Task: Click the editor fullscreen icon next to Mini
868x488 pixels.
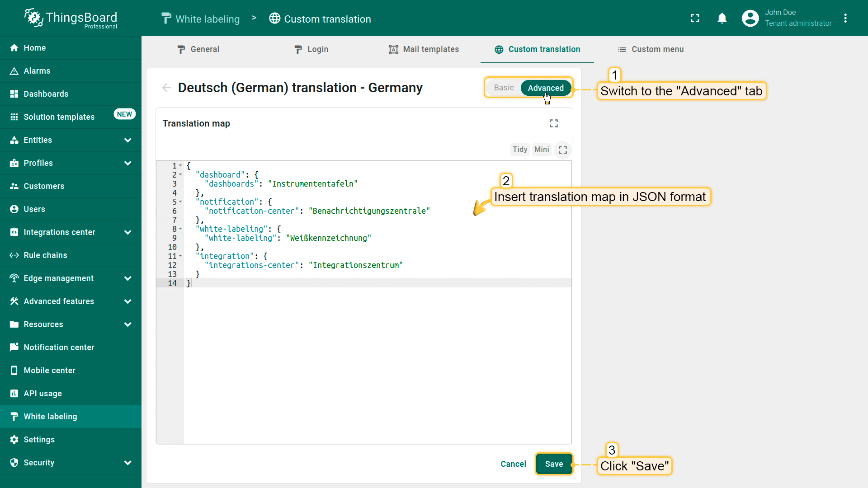Action: (x=562, y=150)
